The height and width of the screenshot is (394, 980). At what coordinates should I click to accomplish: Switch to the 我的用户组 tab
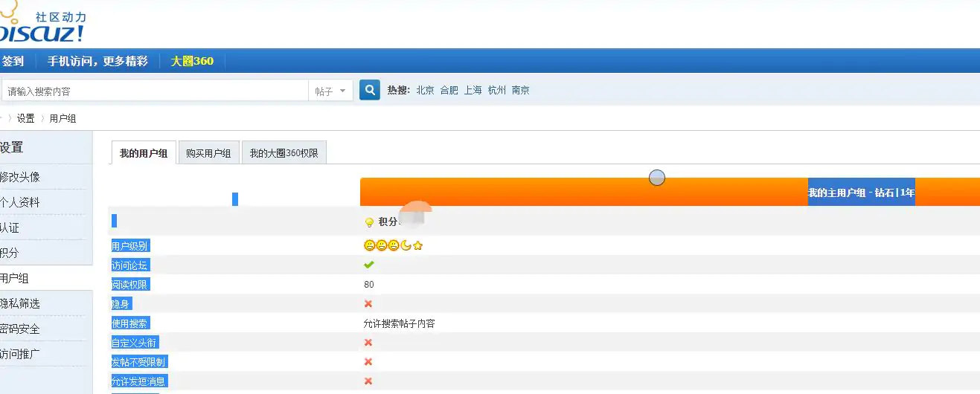pos(144,153)
